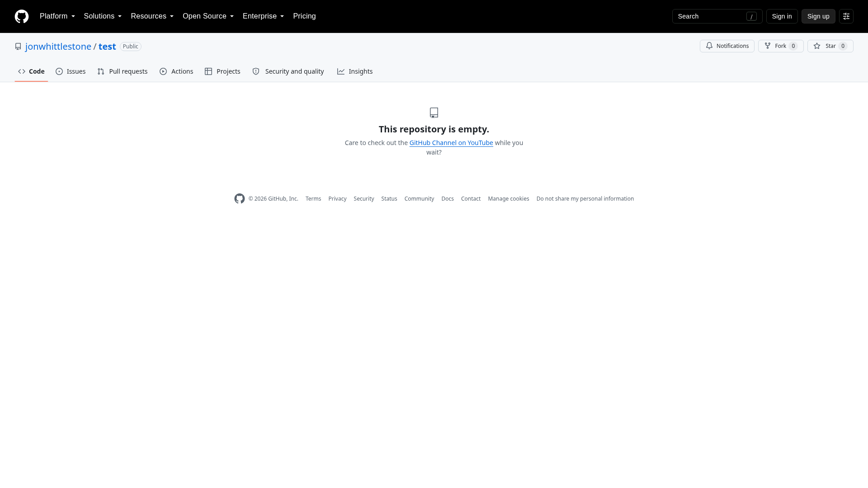Screen dimensions: 868x488
Task: Open the Privacy footer link
Action: [337, 199]
